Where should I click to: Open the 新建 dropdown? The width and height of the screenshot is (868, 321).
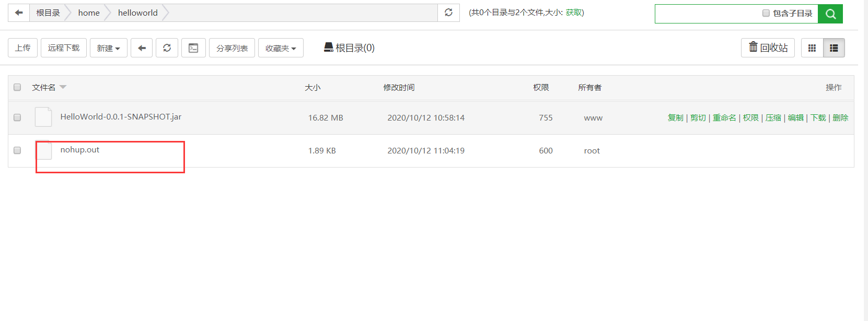[109, 48]
